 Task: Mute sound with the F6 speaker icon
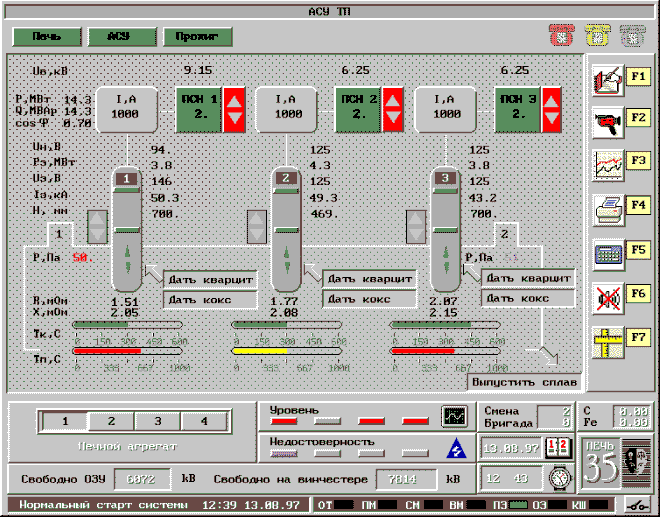pos(606,297)
